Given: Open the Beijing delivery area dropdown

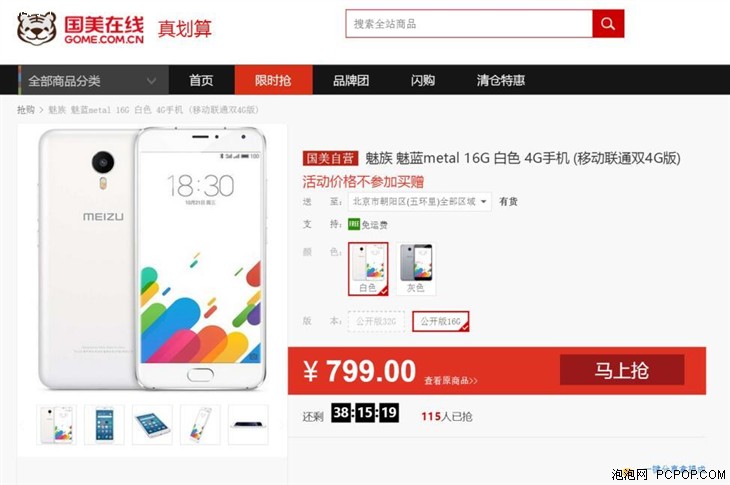Looking at the screenshot, I should click(x=419, y=202).
